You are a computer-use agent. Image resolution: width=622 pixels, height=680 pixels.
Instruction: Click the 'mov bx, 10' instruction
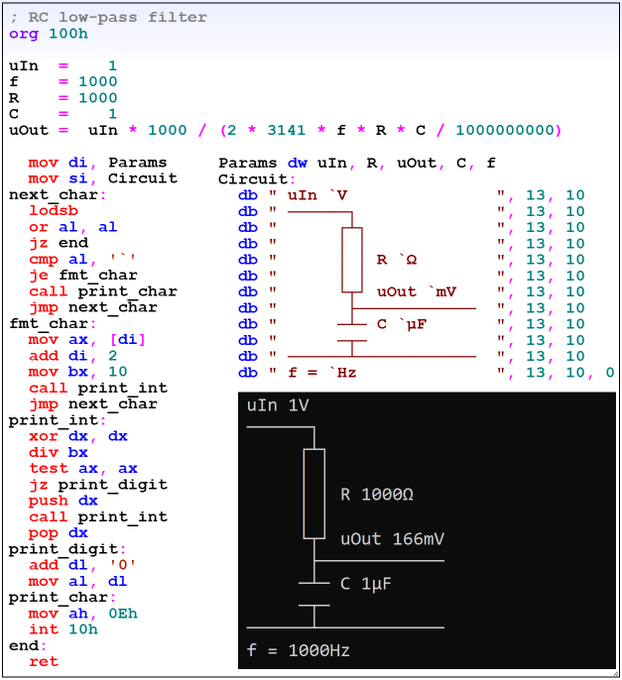78,372
